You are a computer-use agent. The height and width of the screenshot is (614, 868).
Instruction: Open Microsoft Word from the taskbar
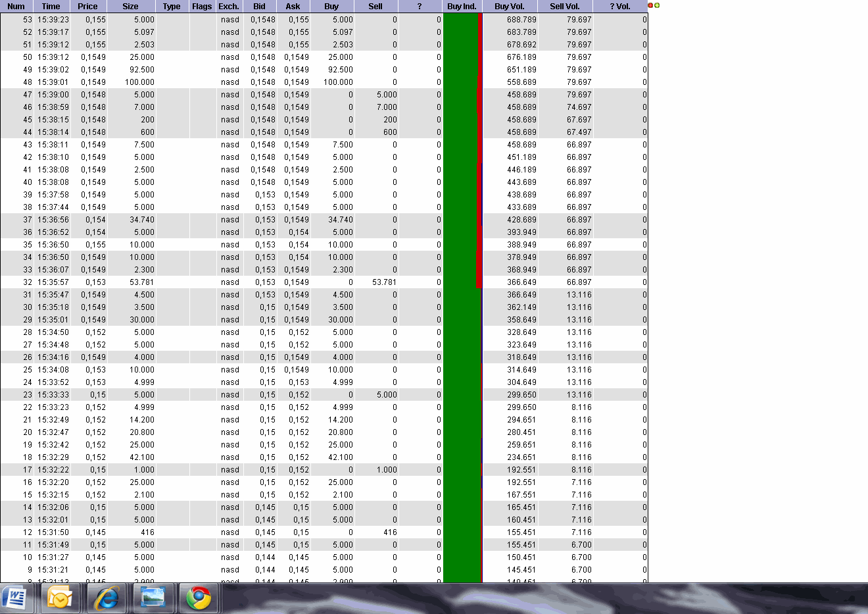point(14,598)
